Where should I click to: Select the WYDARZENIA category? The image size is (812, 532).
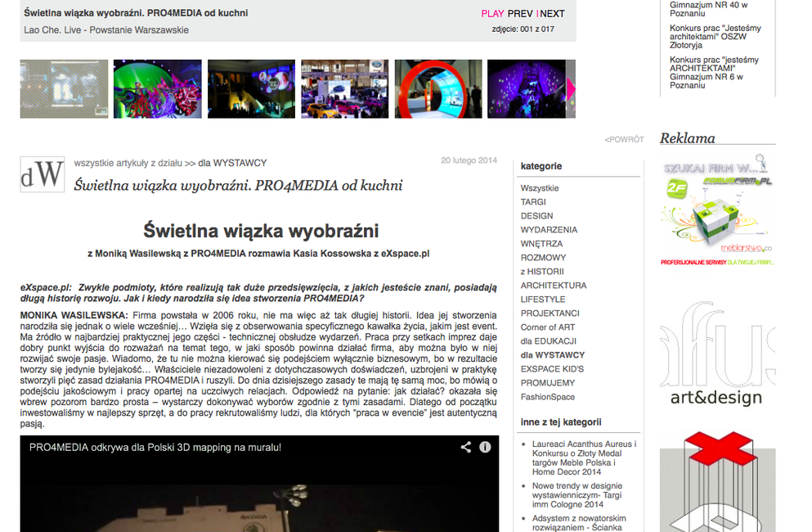(549, 230)
